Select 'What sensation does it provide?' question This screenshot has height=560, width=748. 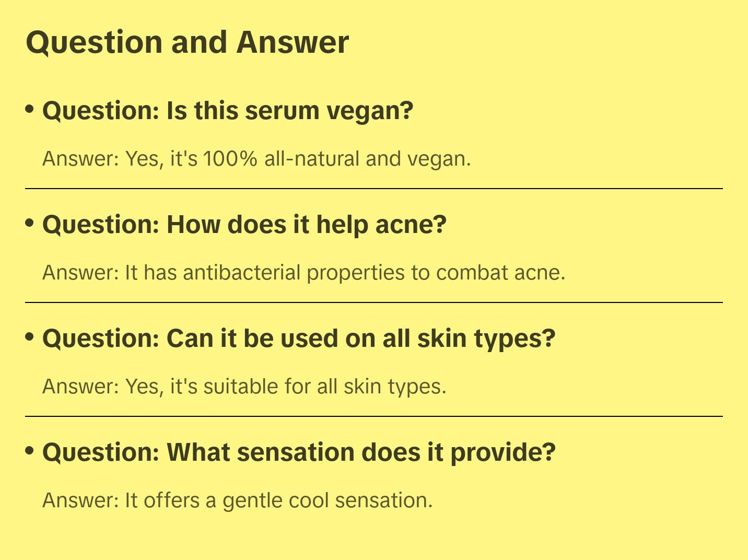(299, 452)
